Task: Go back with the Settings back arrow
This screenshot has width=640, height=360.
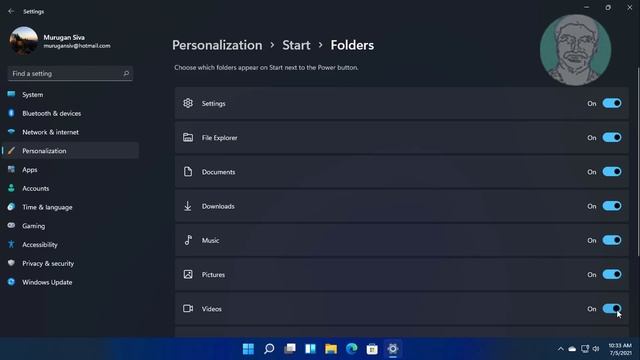Action: click(11, 11)
